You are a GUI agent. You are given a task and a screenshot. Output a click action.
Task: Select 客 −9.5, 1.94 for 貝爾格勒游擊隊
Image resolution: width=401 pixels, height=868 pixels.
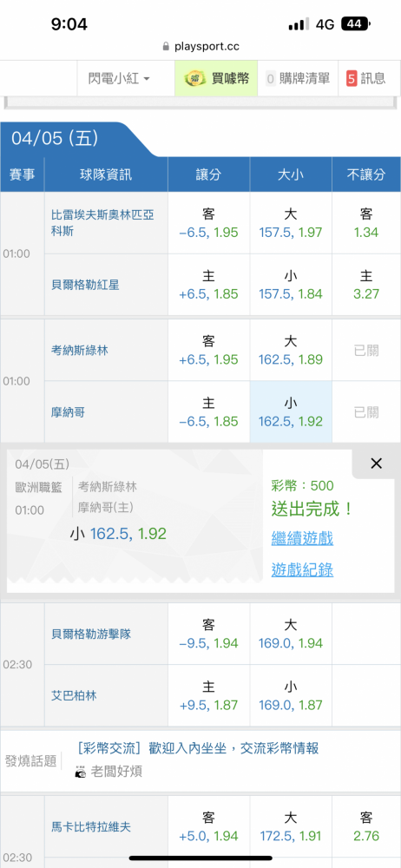pos(209,634)
